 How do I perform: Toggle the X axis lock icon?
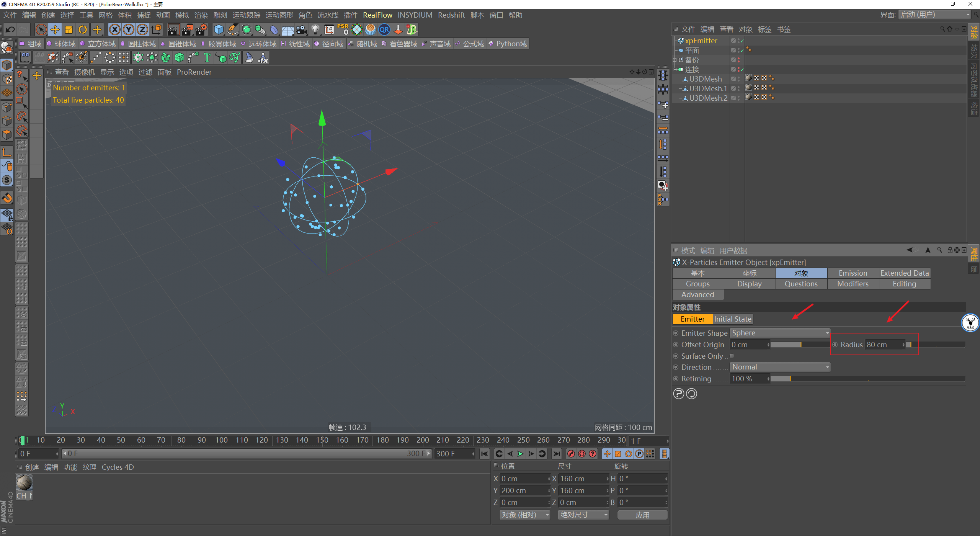(x=114, y=29)
